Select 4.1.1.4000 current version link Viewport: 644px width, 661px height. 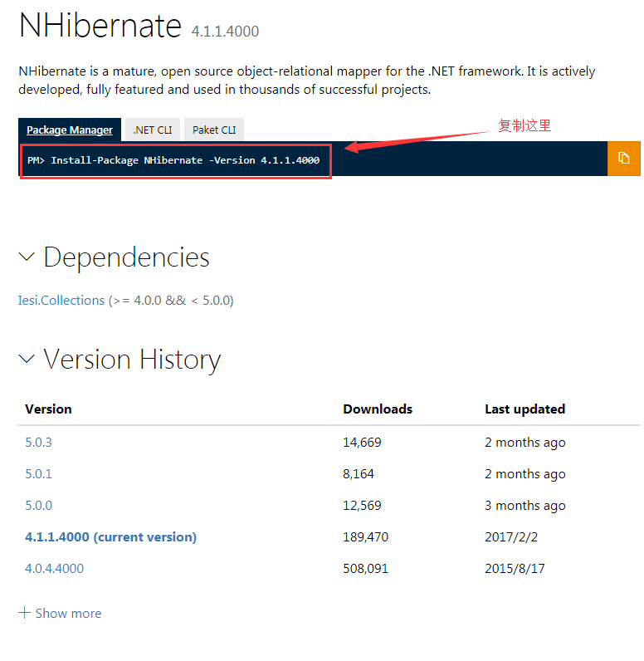(x=110, y=537)
